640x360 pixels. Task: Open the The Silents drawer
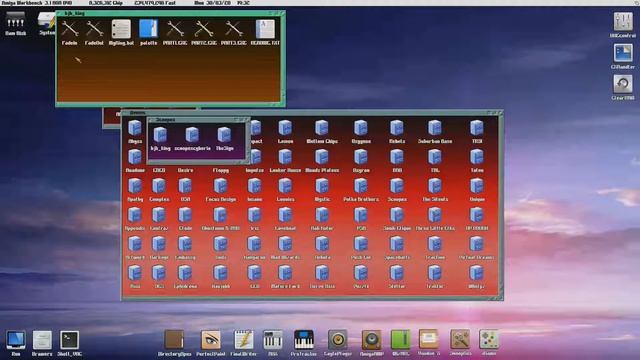click(x=435, y=186)
